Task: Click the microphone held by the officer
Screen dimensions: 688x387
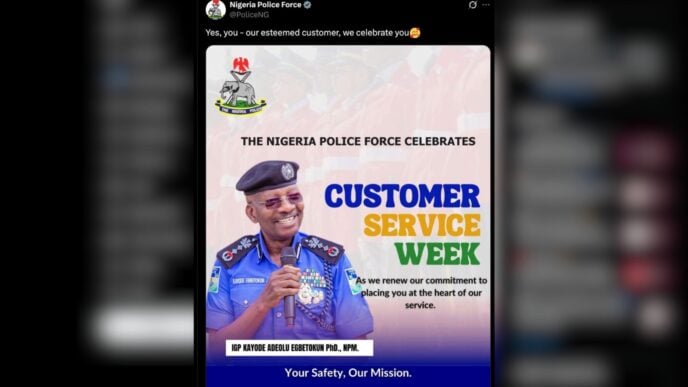Action: click(x=288, y=285)
